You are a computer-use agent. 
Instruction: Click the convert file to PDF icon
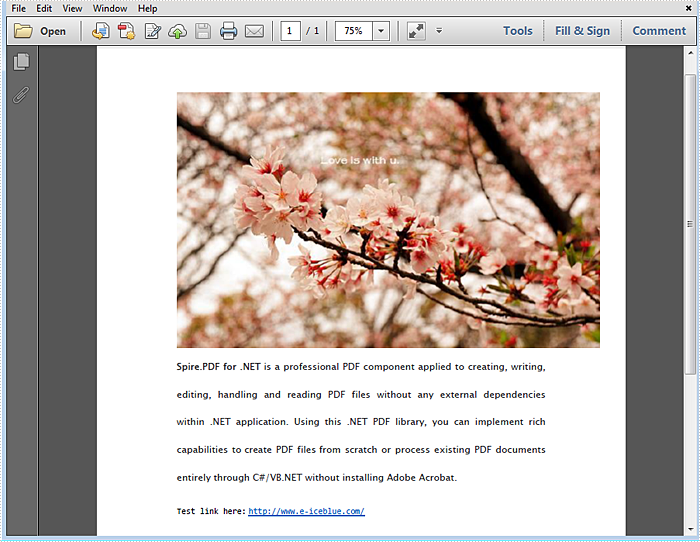pos(100,31)
